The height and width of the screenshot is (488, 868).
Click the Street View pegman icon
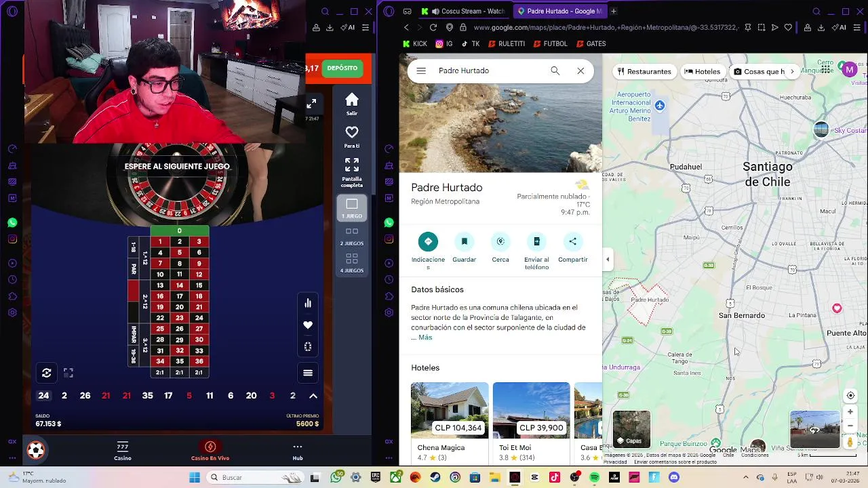[x=850, y=442]
